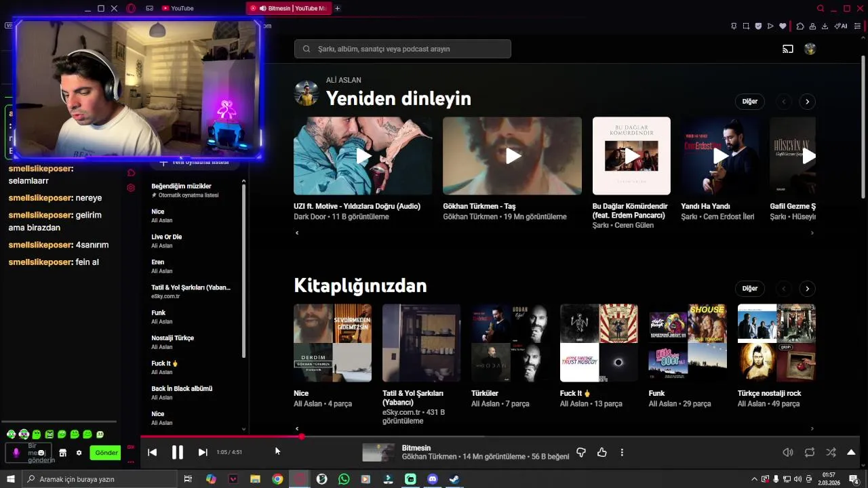Like the song Bitmesin with thumbs up

(x=601, y=452)
